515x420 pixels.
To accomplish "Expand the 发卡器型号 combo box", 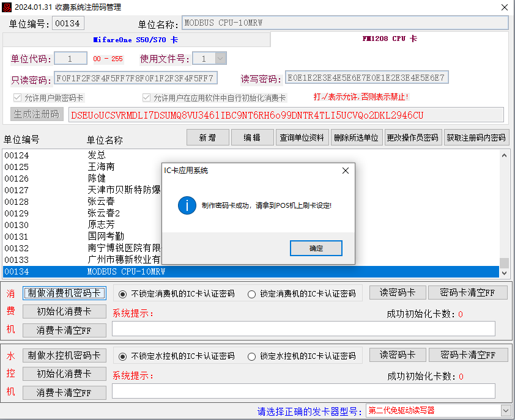I will (505, 410).
